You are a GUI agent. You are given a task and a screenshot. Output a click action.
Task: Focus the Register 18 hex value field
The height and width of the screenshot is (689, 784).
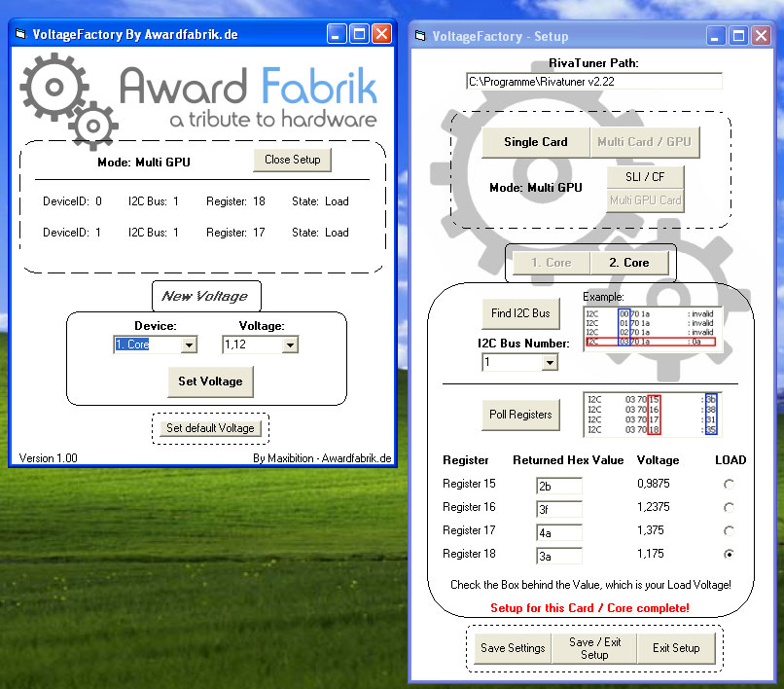[559, 556]
